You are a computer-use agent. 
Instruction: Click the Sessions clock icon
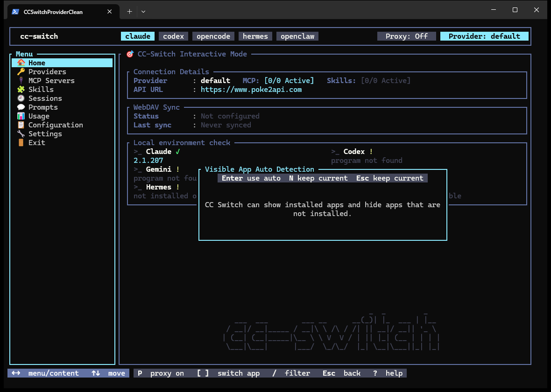[21, 98]
